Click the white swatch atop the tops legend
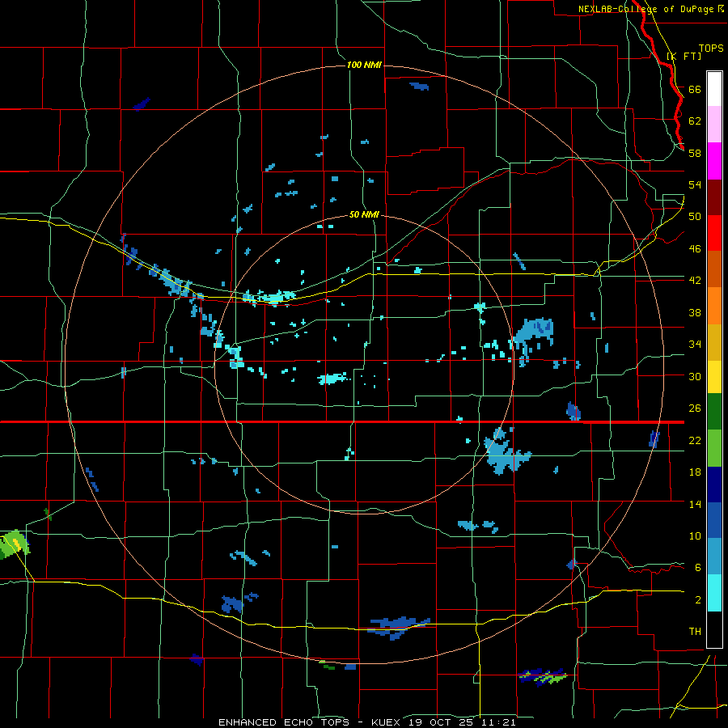The width and height of the screenshot is (728, 728). point(714,89)
